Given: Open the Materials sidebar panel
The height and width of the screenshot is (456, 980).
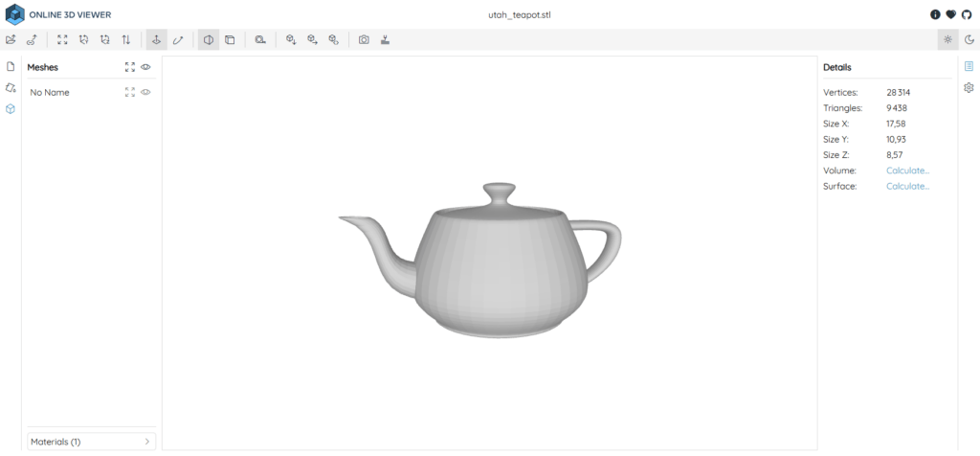Looking at the screenshot, I should click(x=10, y=87).
